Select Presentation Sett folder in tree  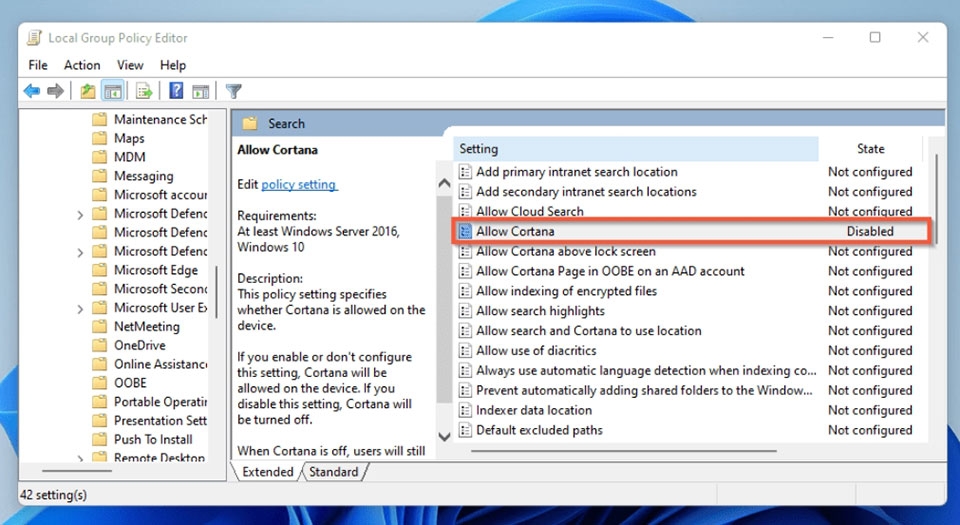pyautogui.click(x=160, y=421)
